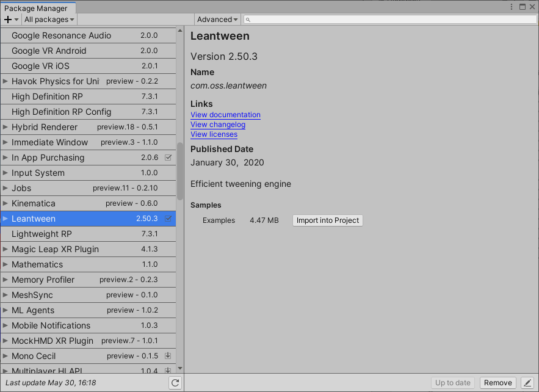
Task: Open the add package plus menu
Action: 9,19
